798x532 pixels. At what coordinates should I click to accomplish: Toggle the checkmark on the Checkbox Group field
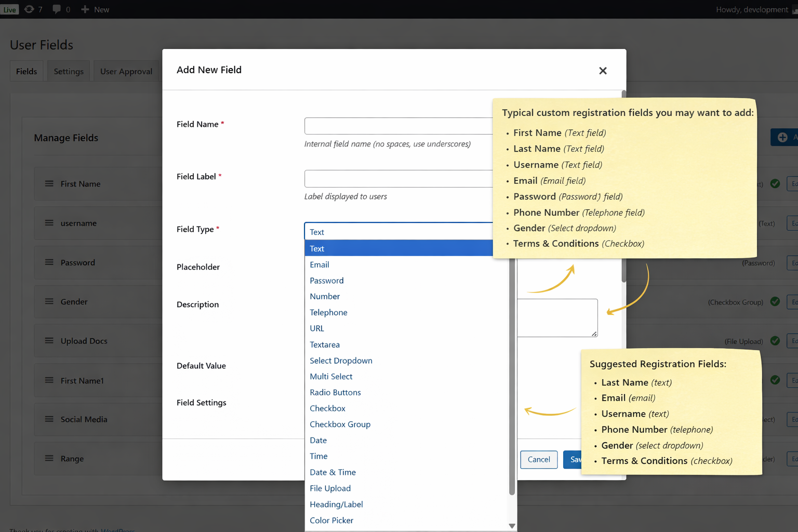[x=775, y=301]
